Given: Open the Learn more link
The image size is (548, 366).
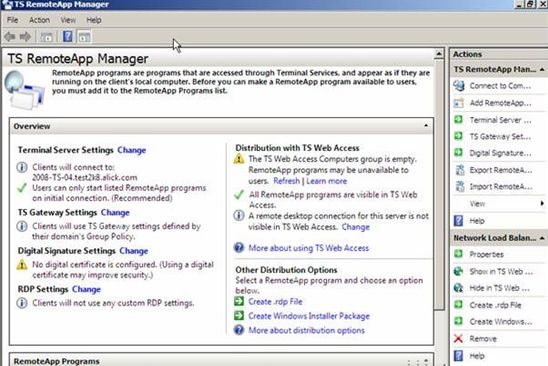Looking at the screenshot, I should [326, 181].
